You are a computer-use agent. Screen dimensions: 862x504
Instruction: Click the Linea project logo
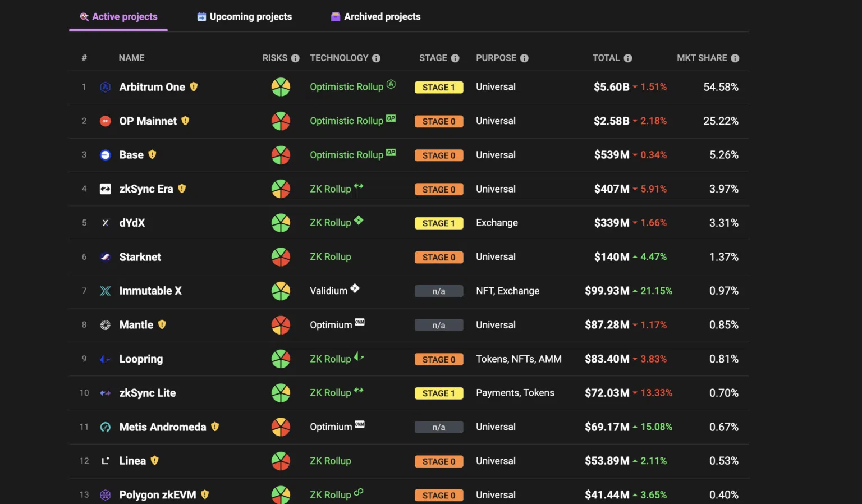coord(105,461)
